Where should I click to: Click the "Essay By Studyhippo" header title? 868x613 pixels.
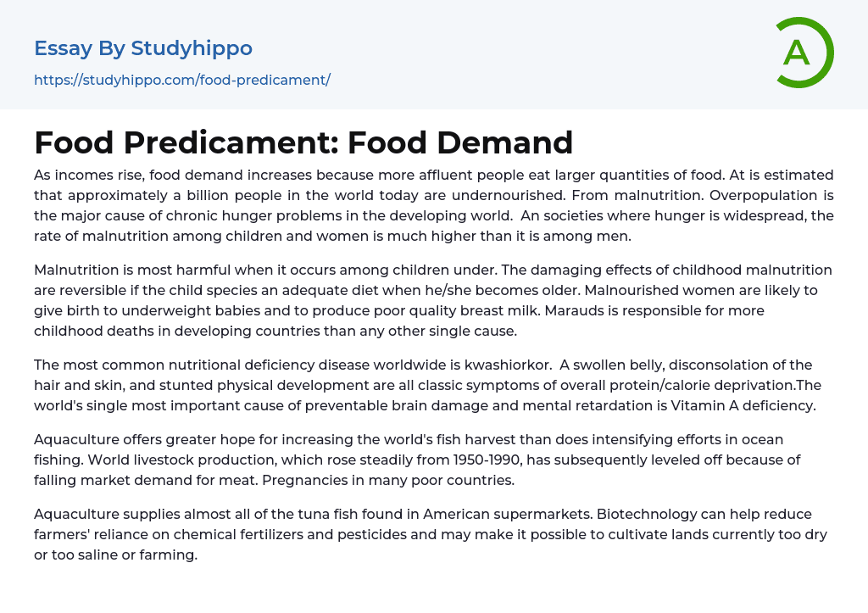coord(143,48)
